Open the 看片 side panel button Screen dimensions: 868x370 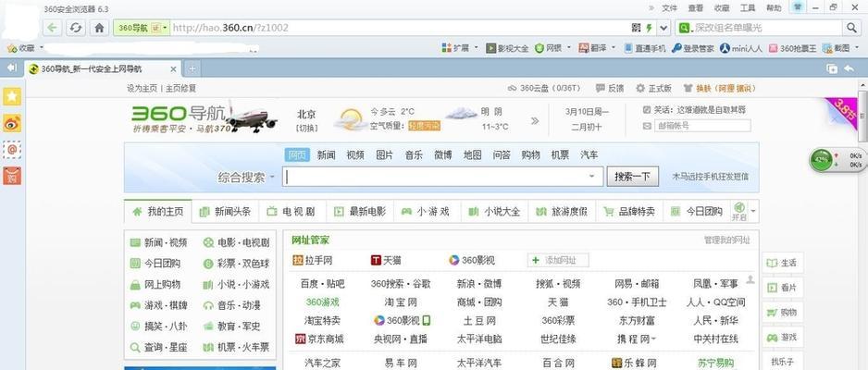tap(783, 287)
